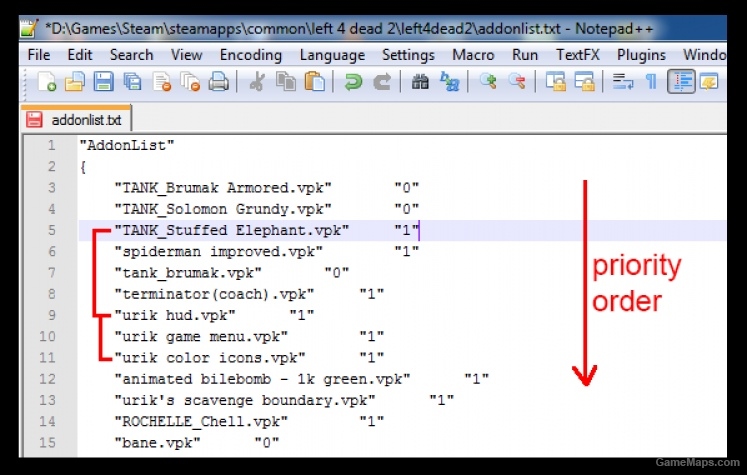Viewport: 747px width, 475px height.
Task: Click the Close All documents icon
Action: pos(190,81)
